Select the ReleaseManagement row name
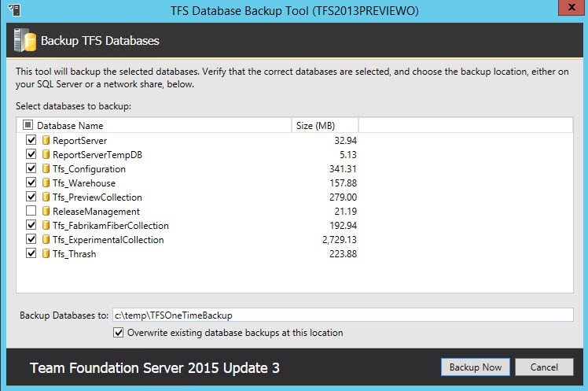Image resolution: width=588 pixels, height=391 pixels. pyautogui.click(x=96, y=212)
